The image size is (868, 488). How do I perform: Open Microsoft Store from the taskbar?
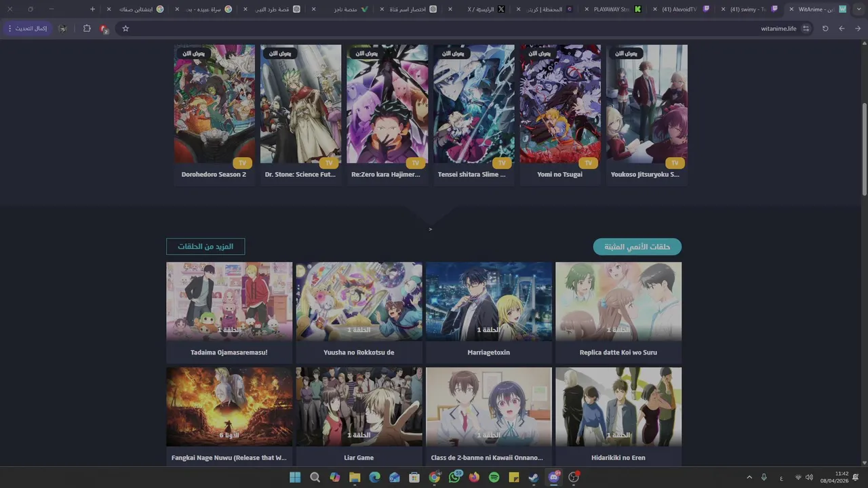click(x=414, y=477)
